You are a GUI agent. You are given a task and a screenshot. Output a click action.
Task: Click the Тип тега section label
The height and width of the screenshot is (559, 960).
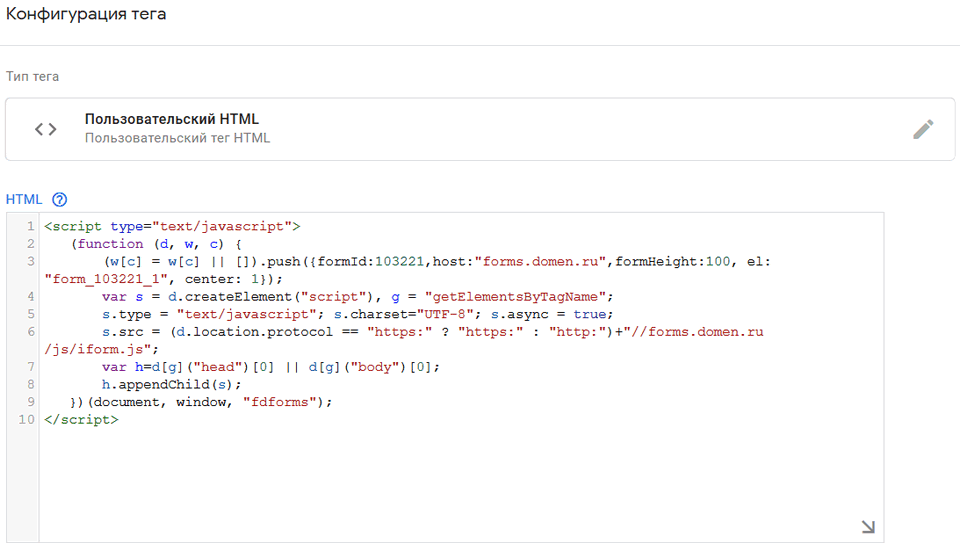(x=32, y=77)
